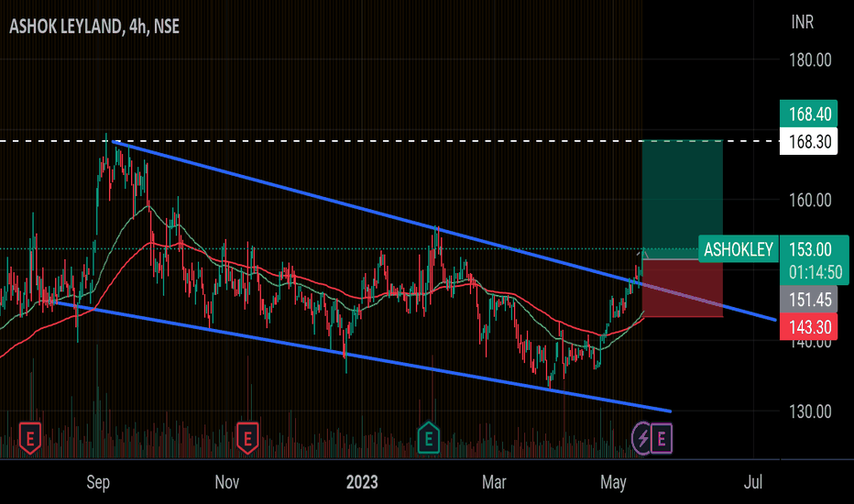
Task: Click the 130.00 price scale label
Action: click(810, 411)
